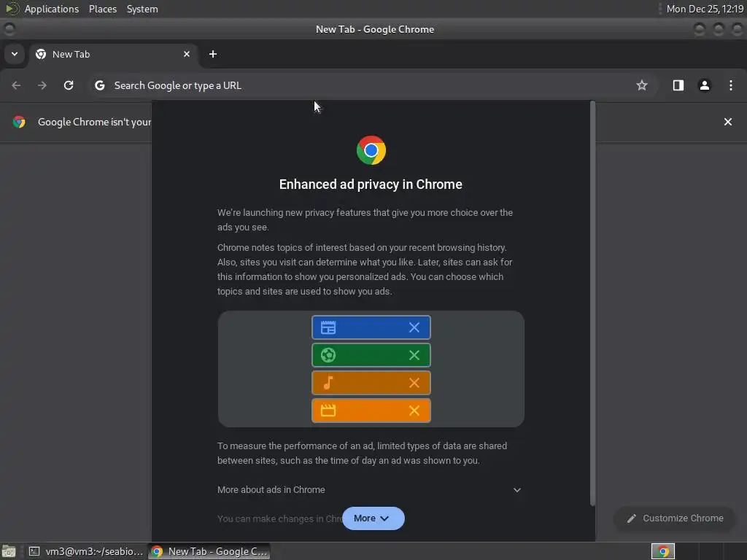
Task: Reload the current page
Action: point(69,85)
